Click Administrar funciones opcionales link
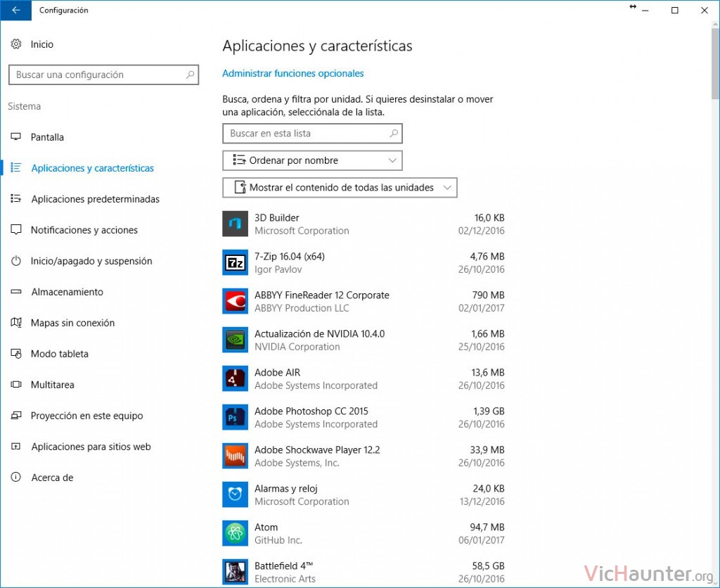Screen dimensions: 720x588 (293, 73)
